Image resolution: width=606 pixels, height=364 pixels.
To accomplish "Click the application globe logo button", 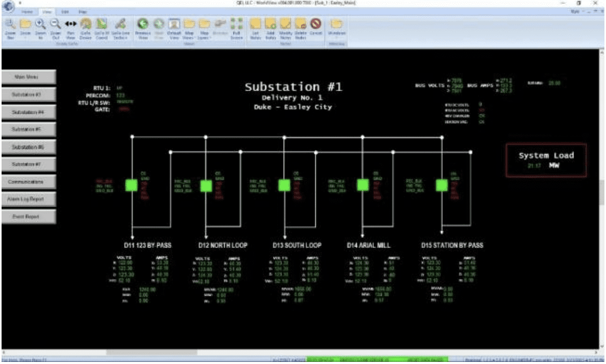I will coord(8,6).
